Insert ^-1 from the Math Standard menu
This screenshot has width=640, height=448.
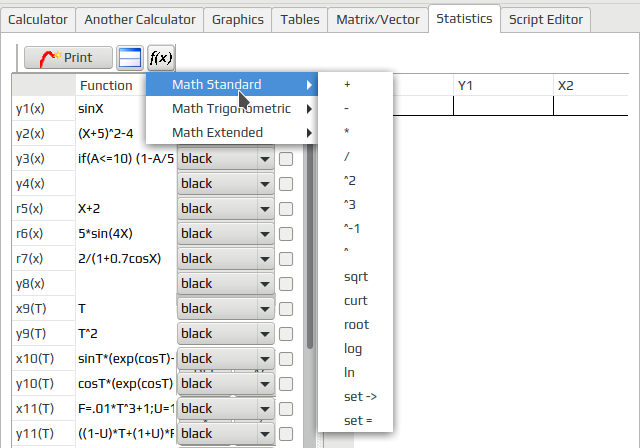[x=355, y=228]
